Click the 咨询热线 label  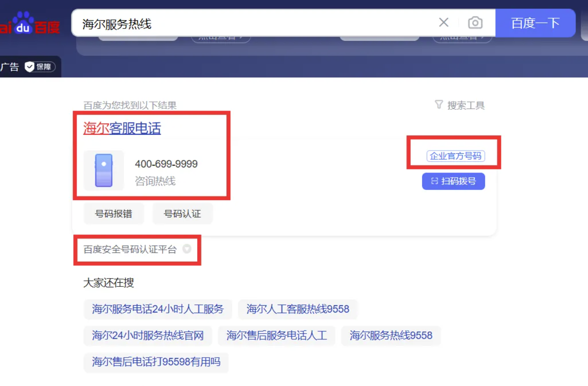155,181
